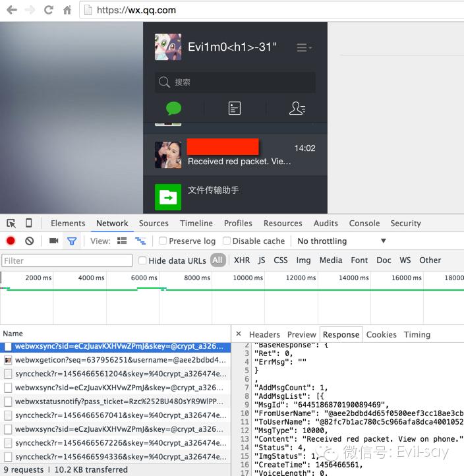Switch to the Elements tab
Screen dimensions: 464x476
pyautogui.click(x=68, y=223)
